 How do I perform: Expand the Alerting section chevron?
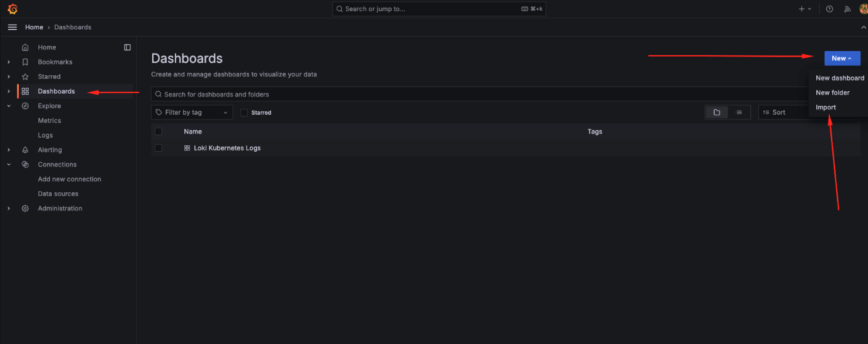[x=8, y=150]
